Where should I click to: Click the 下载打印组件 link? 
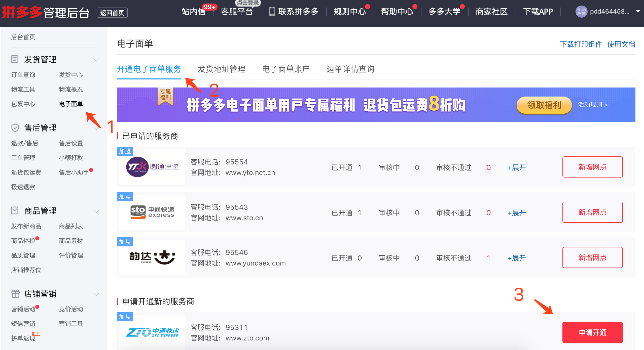point(581,45)
